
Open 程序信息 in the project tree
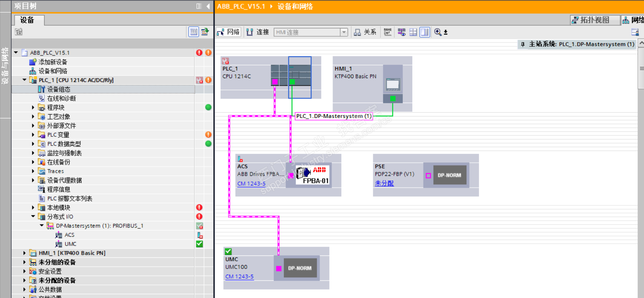tap(59, 190)
